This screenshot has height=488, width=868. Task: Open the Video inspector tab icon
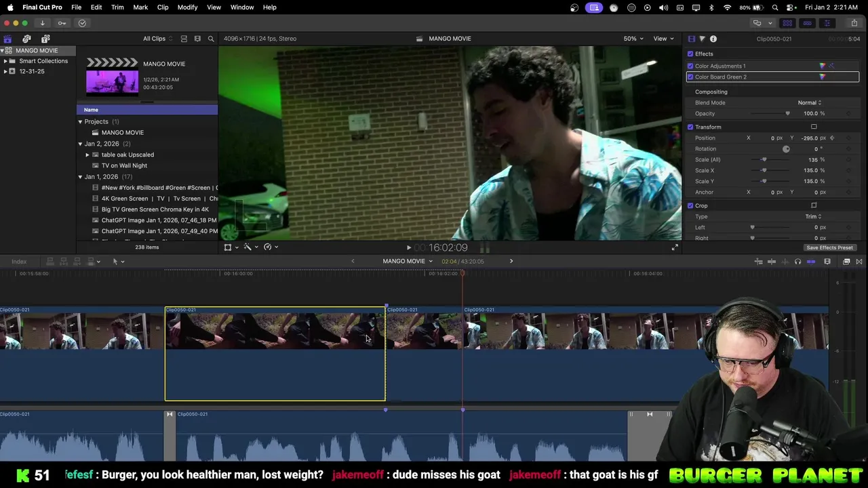tap(691, 39)
